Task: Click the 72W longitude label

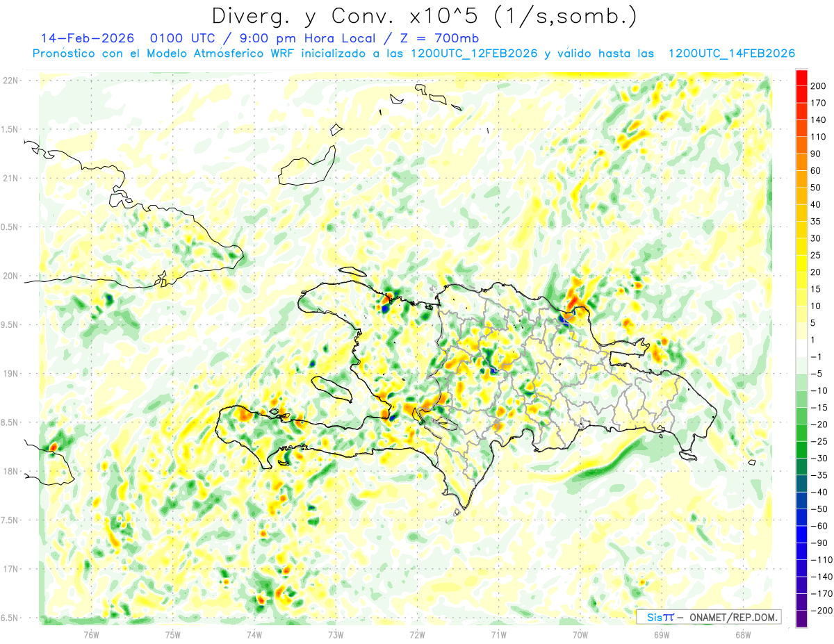Action: (x=417, y=634)
